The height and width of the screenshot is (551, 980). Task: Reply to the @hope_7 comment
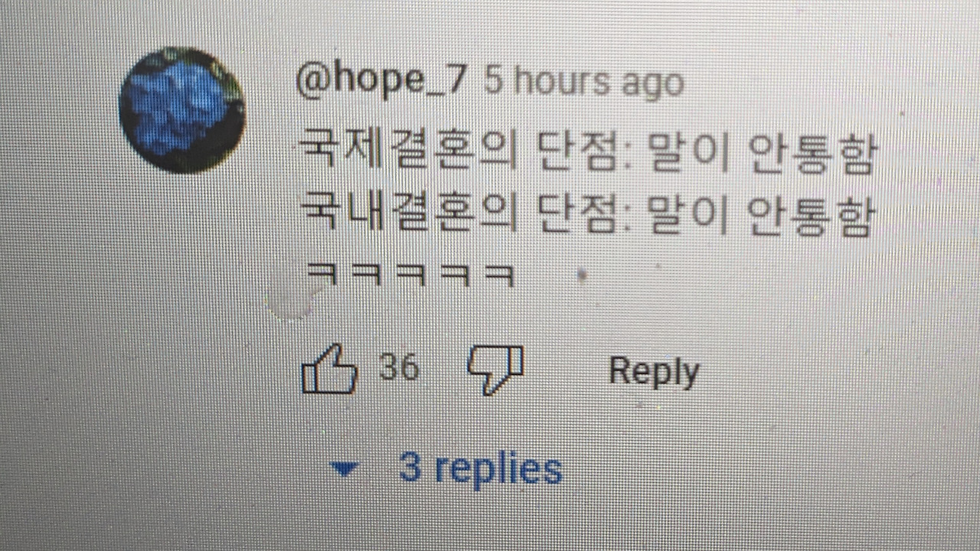[653, 372]
